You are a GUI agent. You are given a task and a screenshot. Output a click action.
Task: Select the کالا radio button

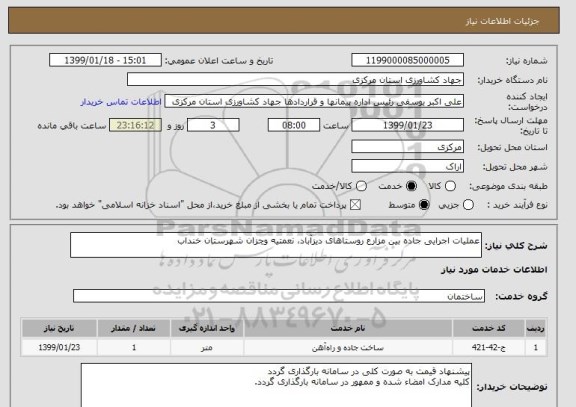click(x=450, y=186)
